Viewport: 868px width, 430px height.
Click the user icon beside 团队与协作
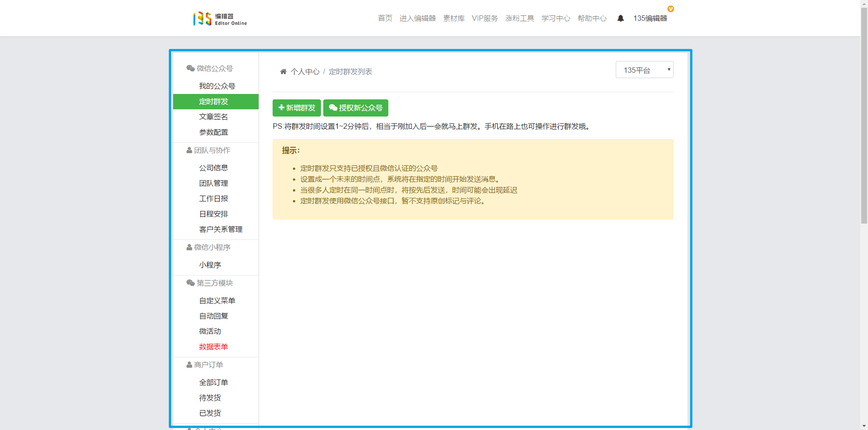coord(189,150)
